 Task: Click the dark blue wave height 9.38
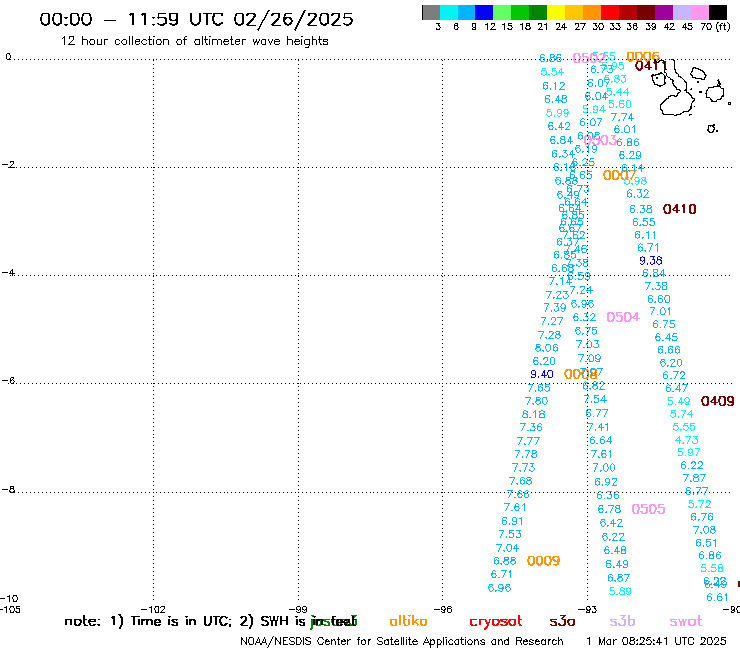pos(651,261)
